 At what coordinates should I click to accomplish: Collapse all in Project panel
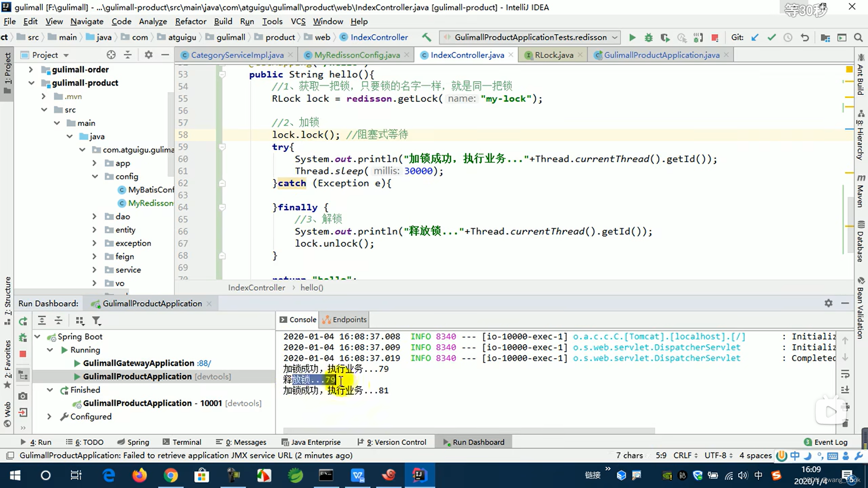127,55
